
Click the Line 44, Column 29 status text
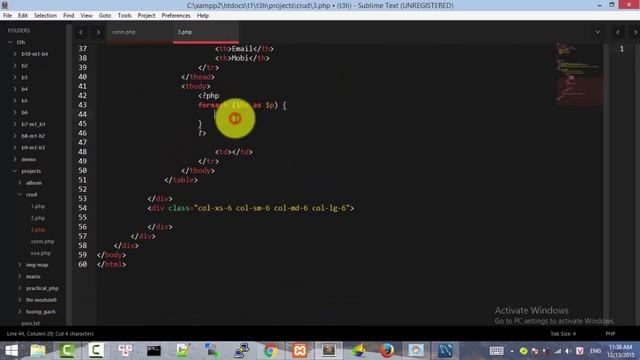[50, 334]
